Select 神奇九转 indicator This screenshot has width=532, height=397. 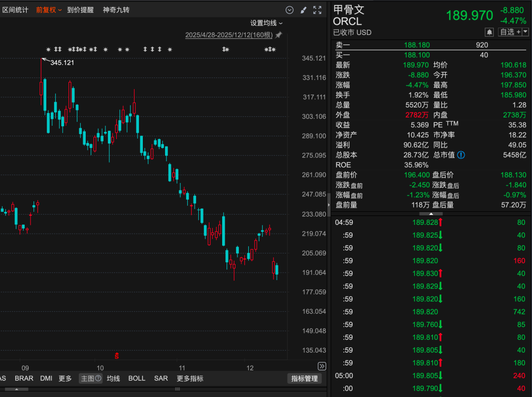[x=116, y=10]
